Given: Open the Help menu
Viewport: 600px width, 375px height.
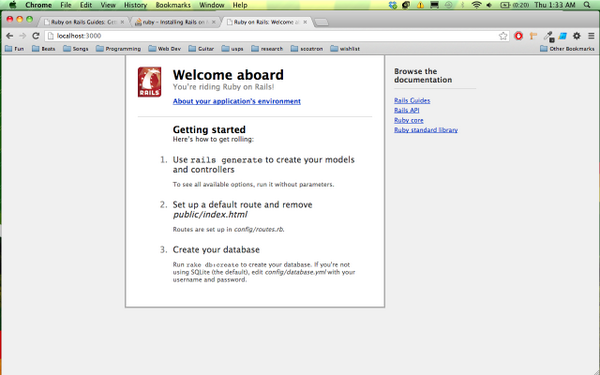Looking at the screenshot, I should pyautogui.click(x=240, y=5).
